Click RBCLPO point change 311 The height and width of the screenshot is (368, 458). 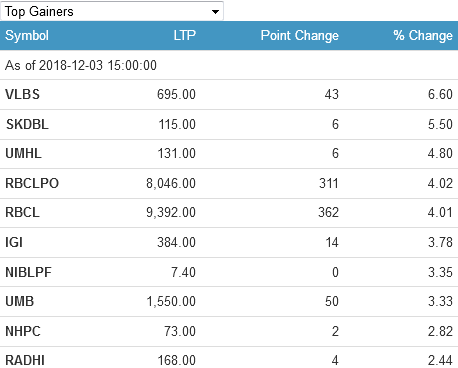[x=329, y=183]
